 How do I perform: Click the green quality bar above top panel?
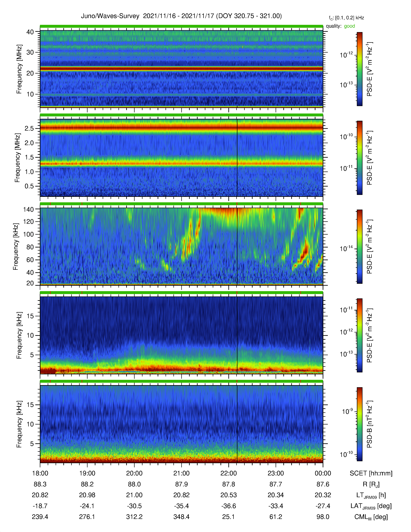pos(181,26)
